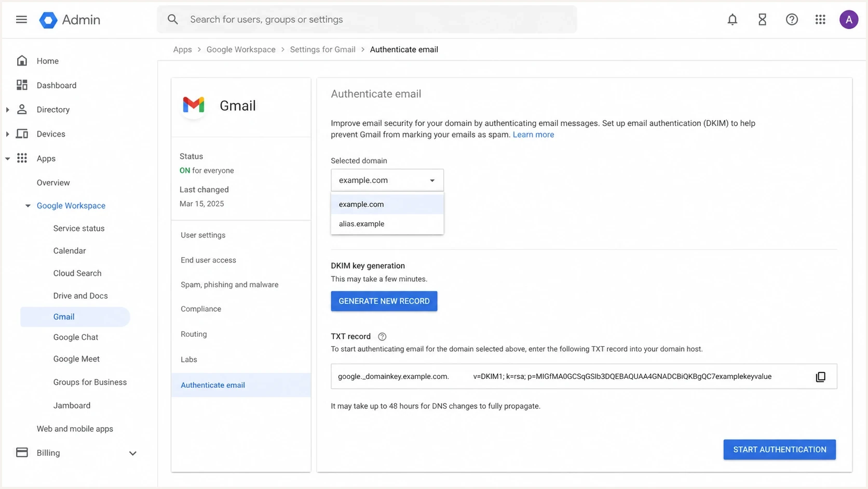Go to Apps breadcrumb
The image size is (868, 489).
[182, 49]
